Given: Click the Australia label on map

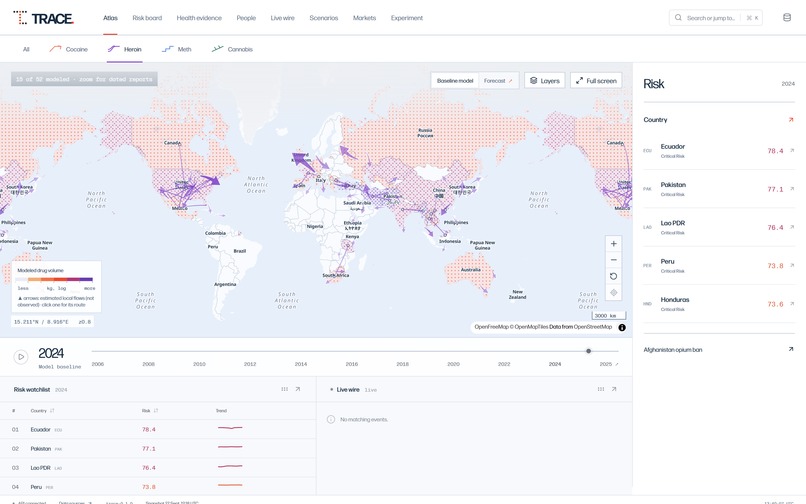Looking at the screenshot, I should 470,269.
